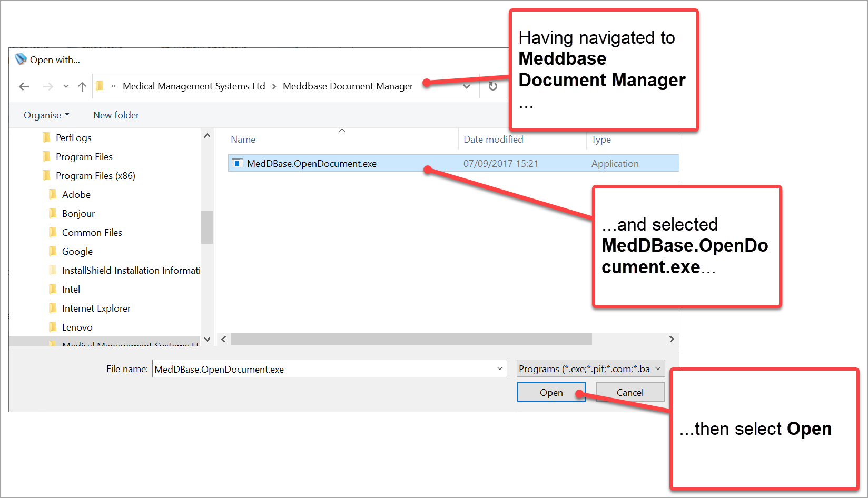Click the Cancel button
868x498 pixels.
[630, 393]
